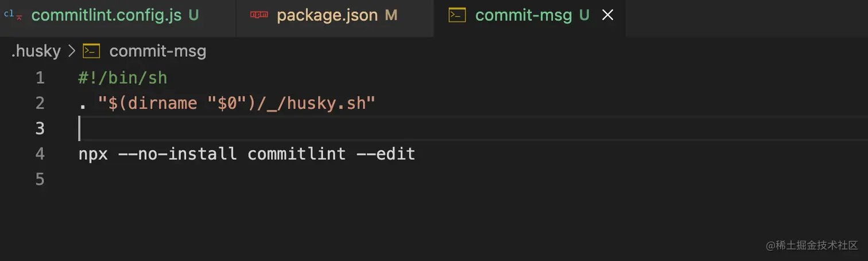Open the commit-msg breadcrumb dropdown

tap(157, 52)
